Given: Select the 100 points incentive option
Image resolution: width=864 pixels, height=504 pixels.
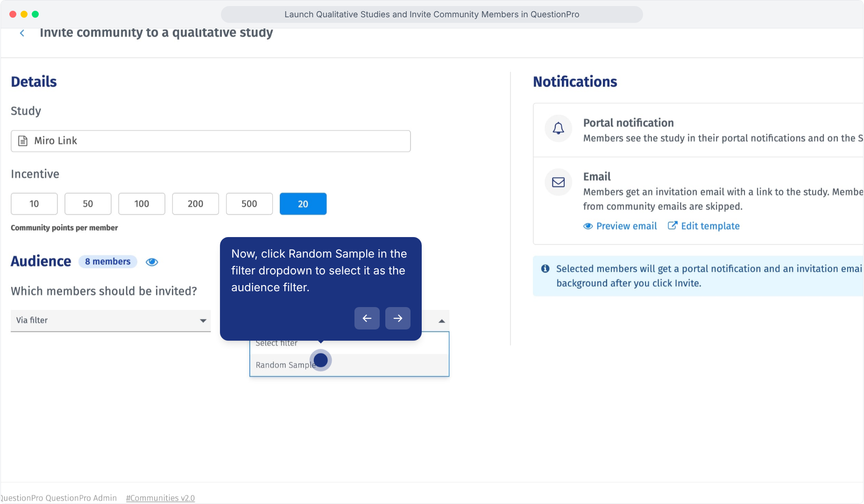Looking at the screenshot, I should 142,204.
